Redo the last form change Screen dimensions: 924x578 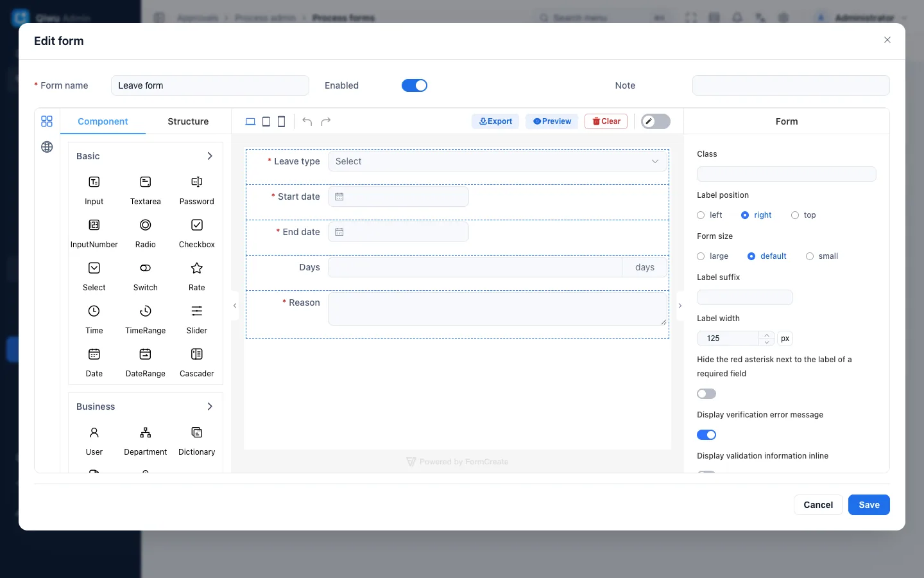pyautogui.click(x=326, y=121)
